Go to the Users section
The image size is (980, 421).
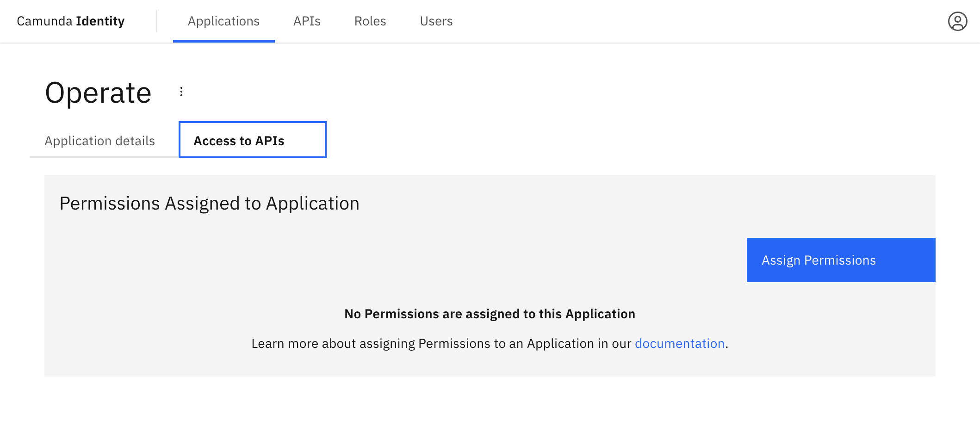point(435,21)
